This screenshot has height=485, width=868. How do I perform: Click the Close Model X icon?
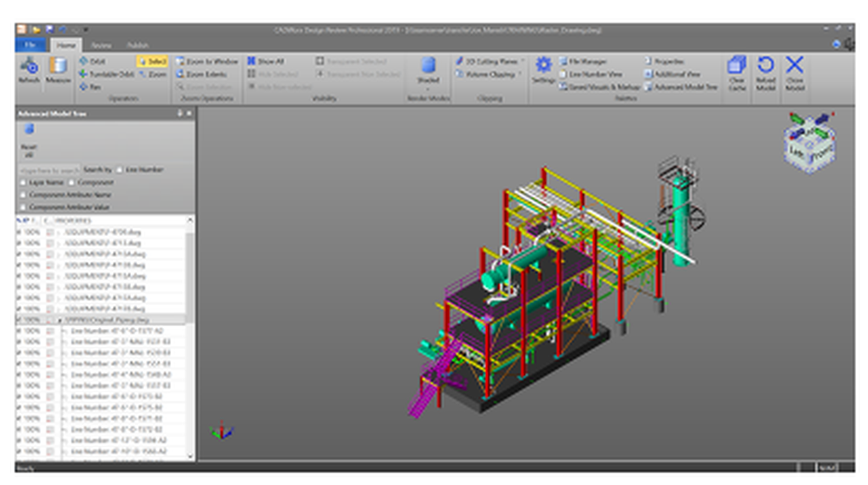click(794, 65)
